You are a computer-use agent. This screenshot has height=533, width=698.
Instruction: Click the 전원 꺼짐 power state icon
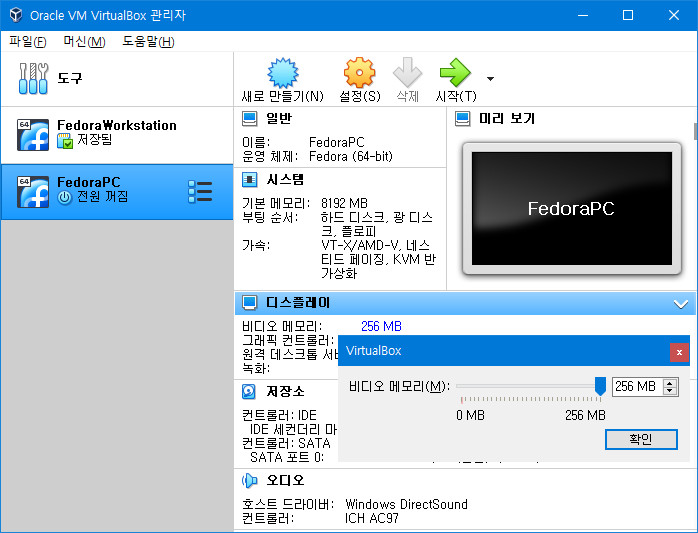pyautogui.click(x=65, y=197)
